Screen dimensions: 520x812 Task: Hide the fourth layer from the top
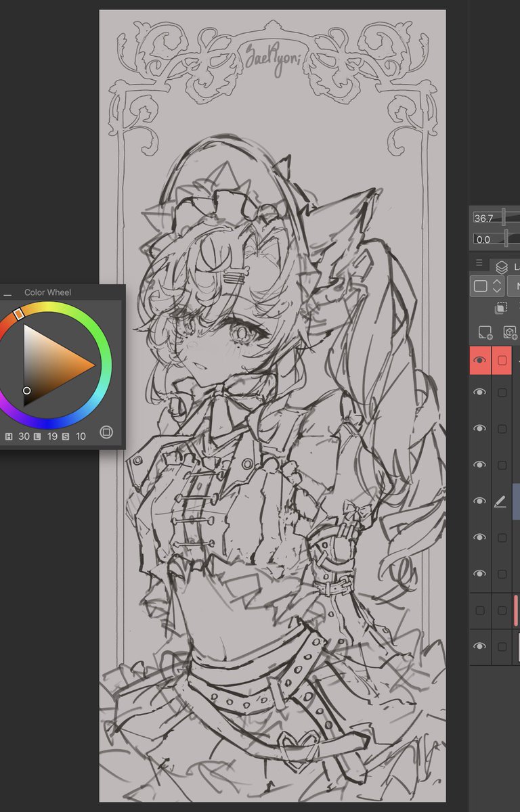pyautogui.click(x=480, y=465)
